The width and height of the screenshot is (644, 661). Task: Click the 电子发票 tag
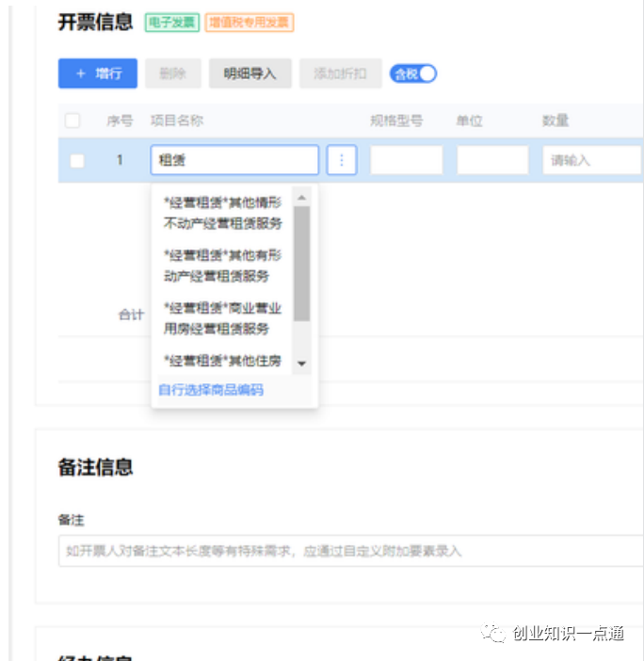point(172,23)
